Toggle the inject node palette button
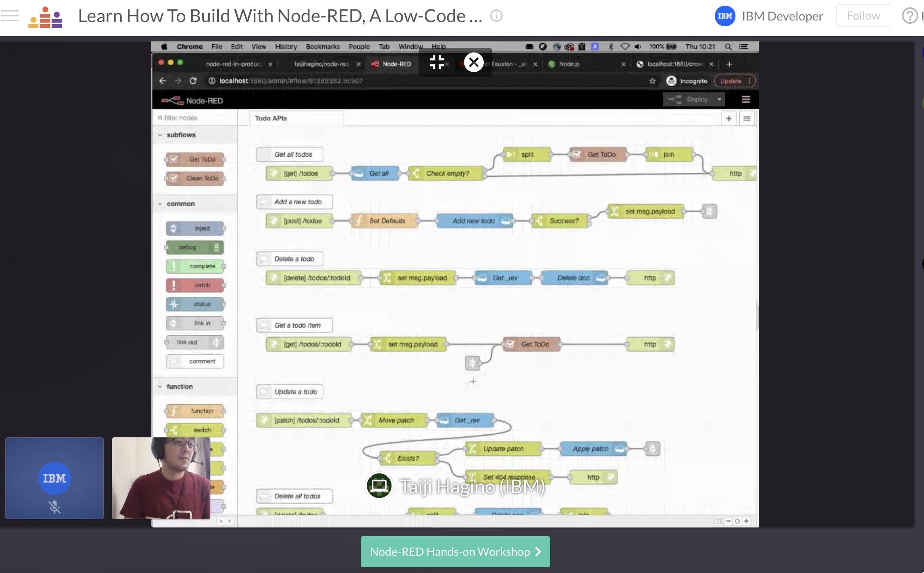The image size is (924, 573). [195, 228]
